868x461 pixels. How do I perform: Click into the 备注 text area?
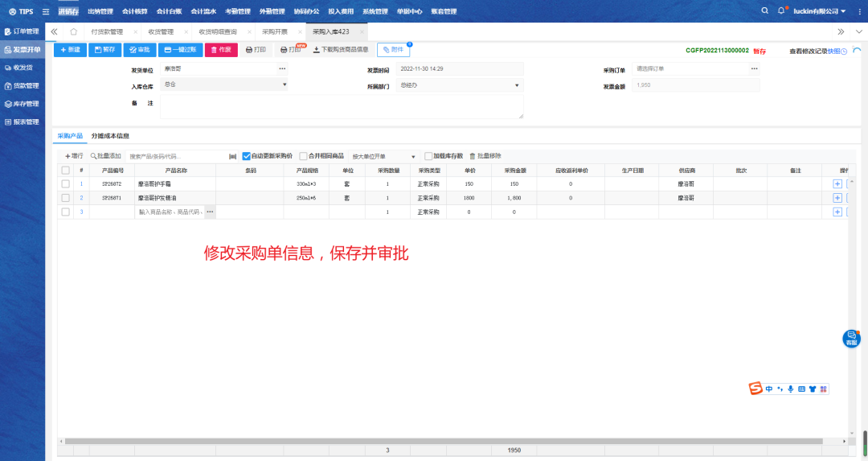341,106
